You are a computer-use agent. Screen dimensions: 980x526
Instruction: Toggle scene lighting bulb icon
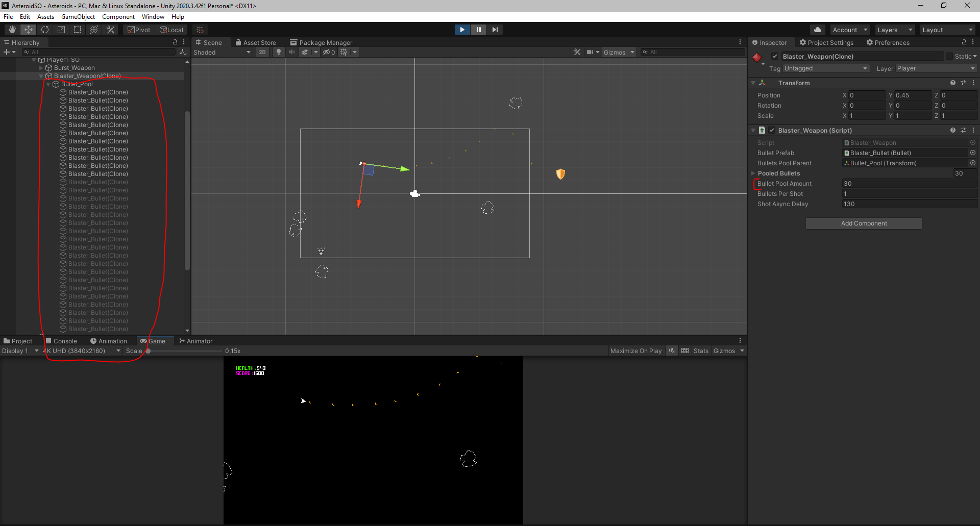pyautogui.click(x=278, y=52)
